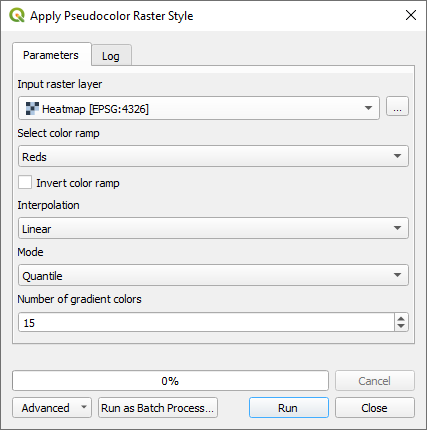Browse for raster layer with ellipsis button
427x430 pixels.
397,107
